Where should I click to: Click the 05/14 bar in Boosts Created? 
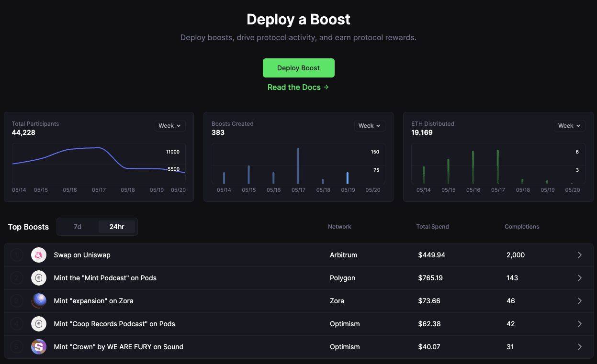point(224,178)
